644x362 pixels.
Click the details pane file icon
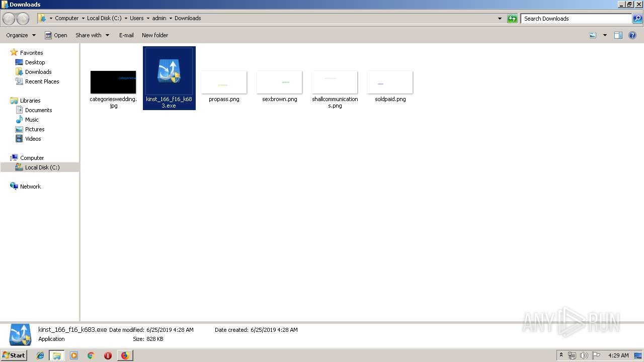tap(21, 334)
